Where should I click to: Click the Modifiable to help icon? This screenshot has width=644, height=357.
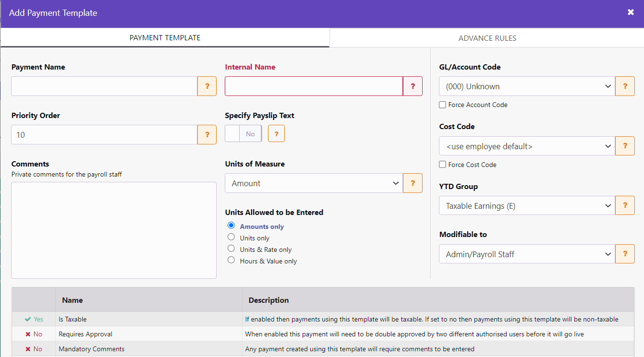coord(625,254)
